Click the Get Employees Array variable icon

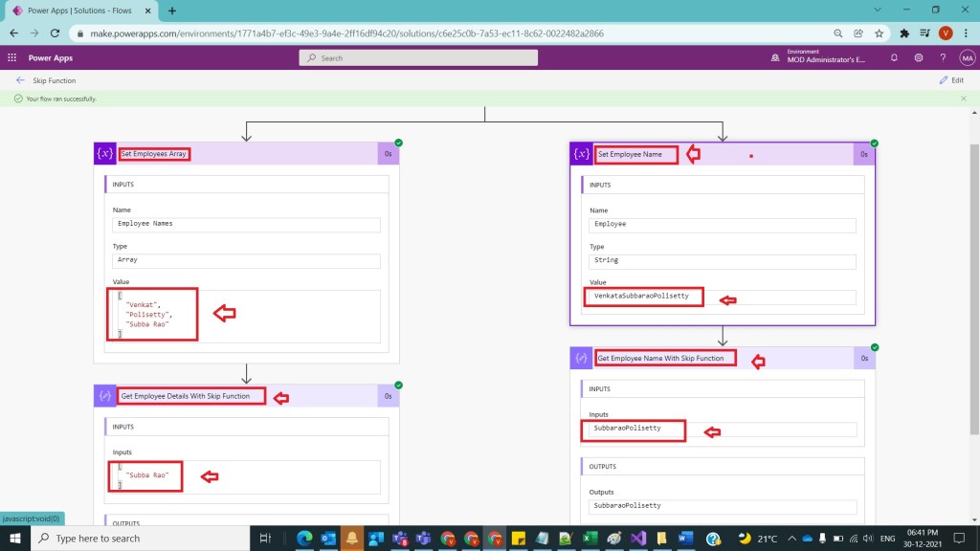pyautogui.click(x=104, y=154)
